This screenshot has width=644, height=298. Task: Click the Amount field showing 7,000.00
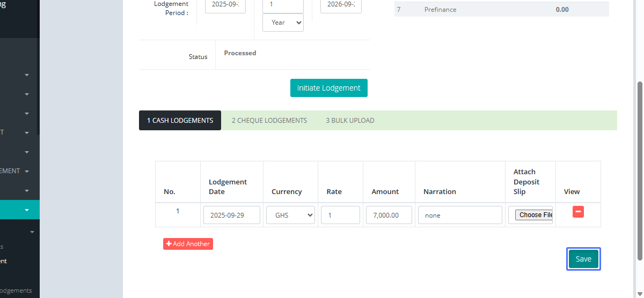389,215
